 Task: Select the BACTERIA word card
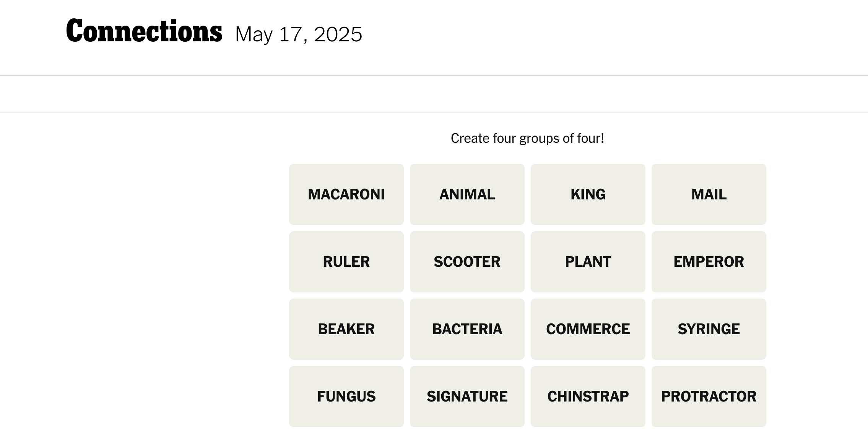(467, 329)
